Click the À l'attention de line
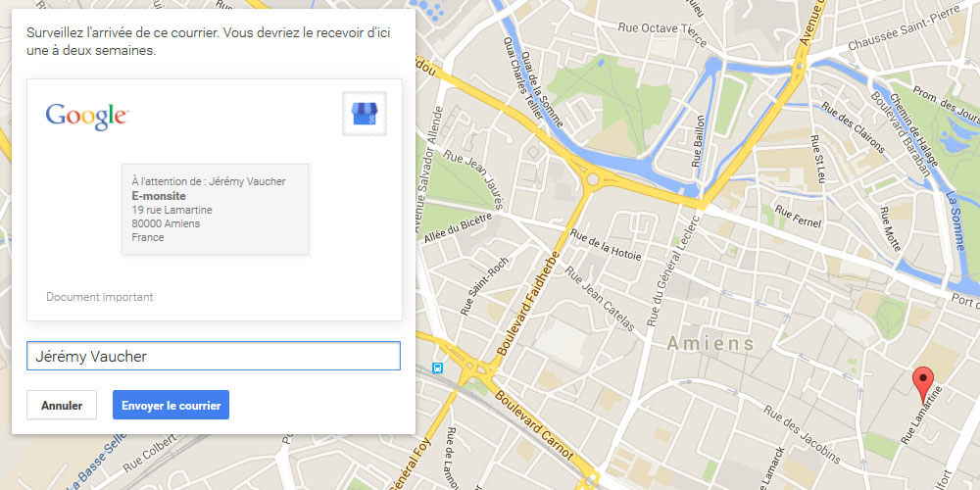Viewport: 980px width, 490px height. [209, 181]
